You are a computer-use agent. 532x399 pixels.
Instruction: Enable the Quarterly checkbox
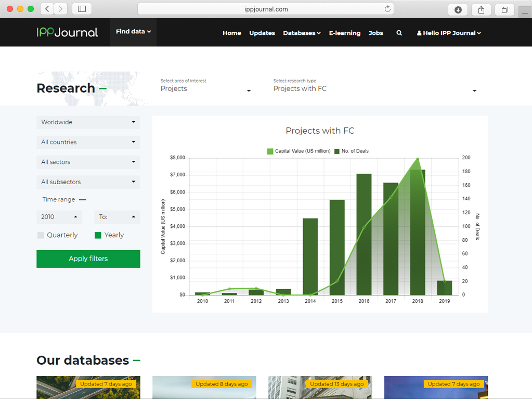click(41, 235)
